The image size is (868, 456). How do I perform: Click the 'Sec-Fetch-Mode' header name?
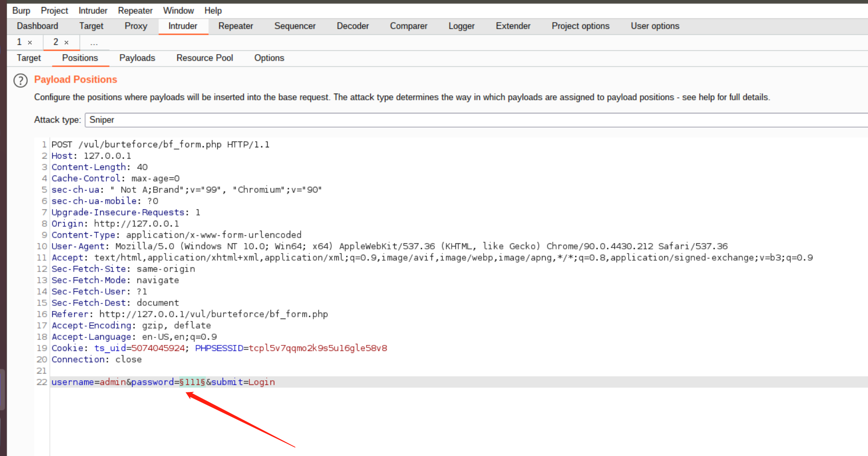(x=89, y=280)
